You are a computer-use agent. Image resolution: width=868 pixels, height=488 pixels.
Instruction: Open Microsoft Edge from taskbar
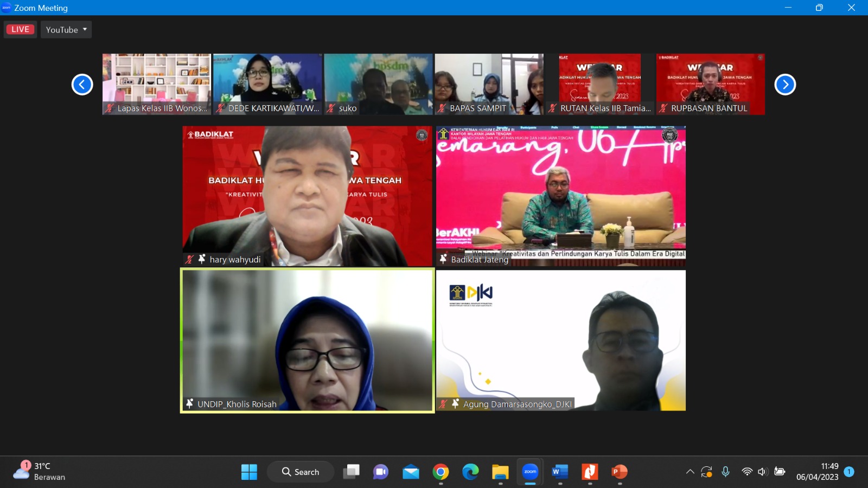pos(470,472)
